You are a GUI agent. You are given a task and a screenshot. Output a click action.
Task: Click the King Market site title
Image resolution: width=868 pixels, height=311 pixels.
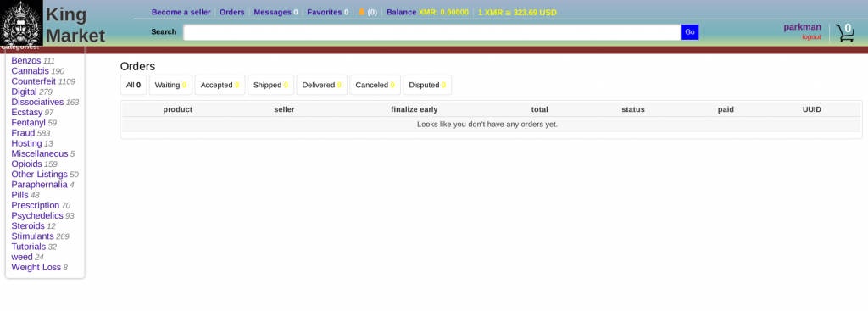point(75,25)
